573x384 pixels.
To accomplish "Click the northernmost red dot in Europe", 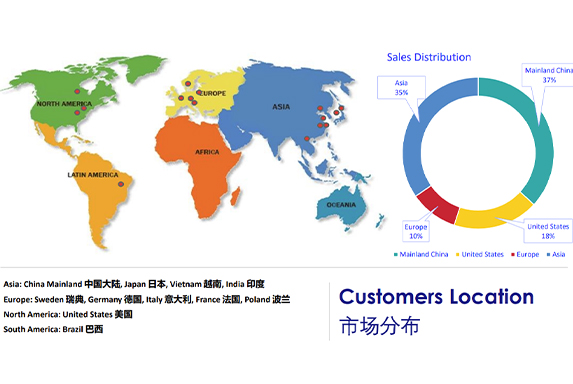I will (x=188, y=84).
